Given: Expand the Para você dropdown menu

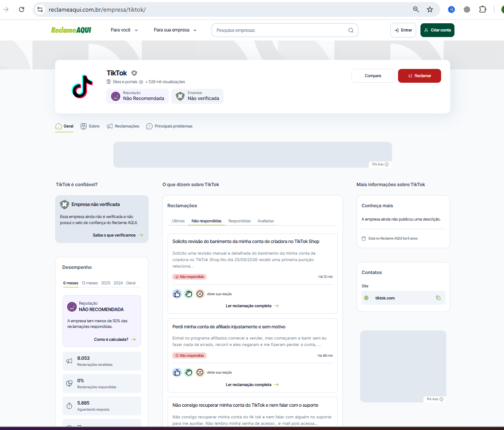Looking at the screenshot, I should coord(124,30).
